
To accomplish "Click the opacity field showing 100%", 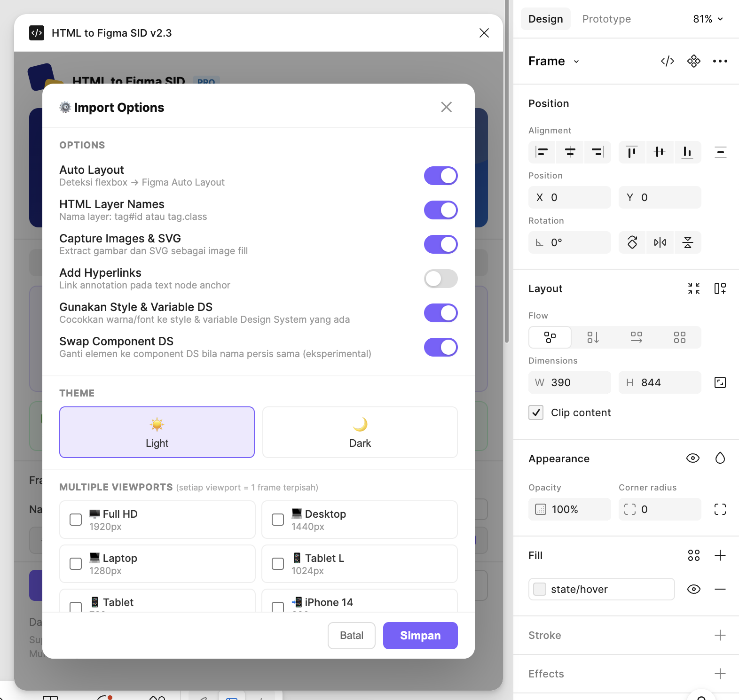I will coord(570,509).
